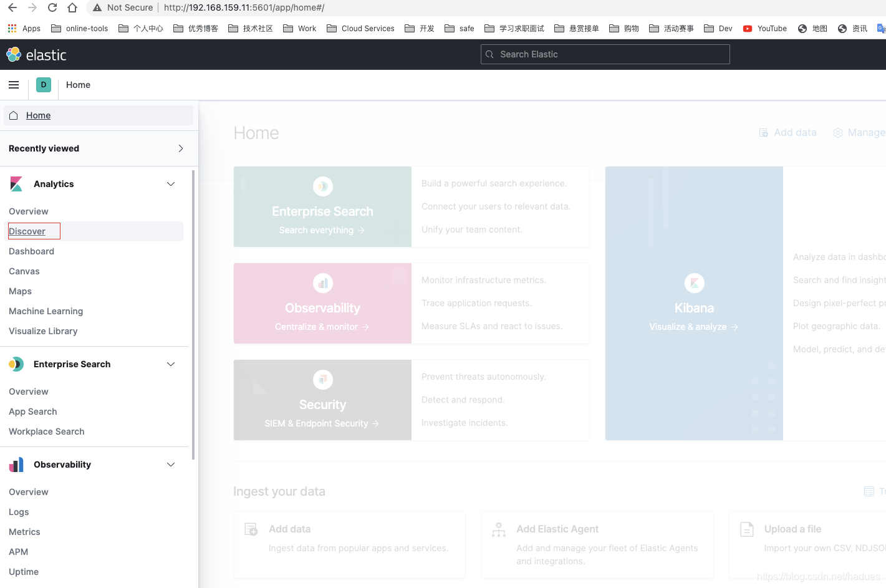This screenshot has height=588, width=886.
Task: Click the Analytics Kibana icon in sidebar
Action: [x=16, y=184]
